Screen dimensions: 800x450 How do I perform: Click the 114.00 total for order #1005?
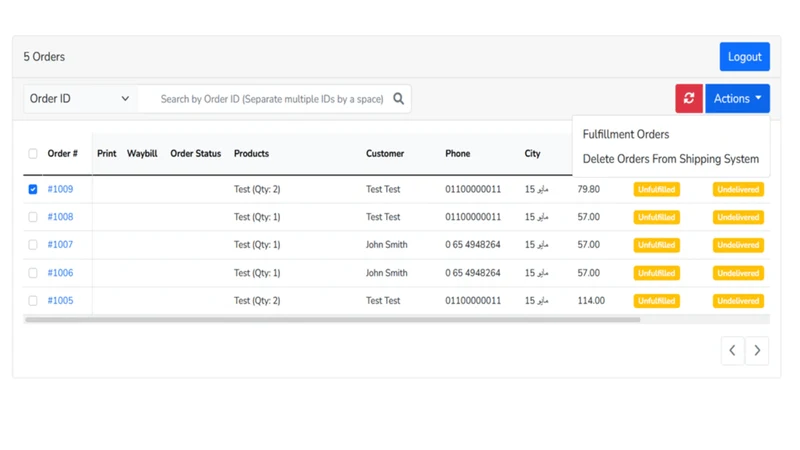pyautogui.click(x=591, y=301)
